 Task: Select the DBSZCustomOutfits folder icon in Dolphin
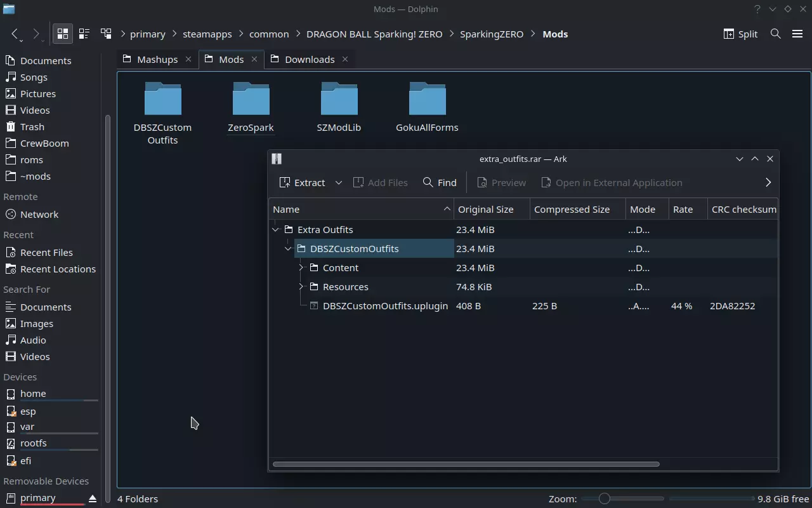tap(162, 100)
